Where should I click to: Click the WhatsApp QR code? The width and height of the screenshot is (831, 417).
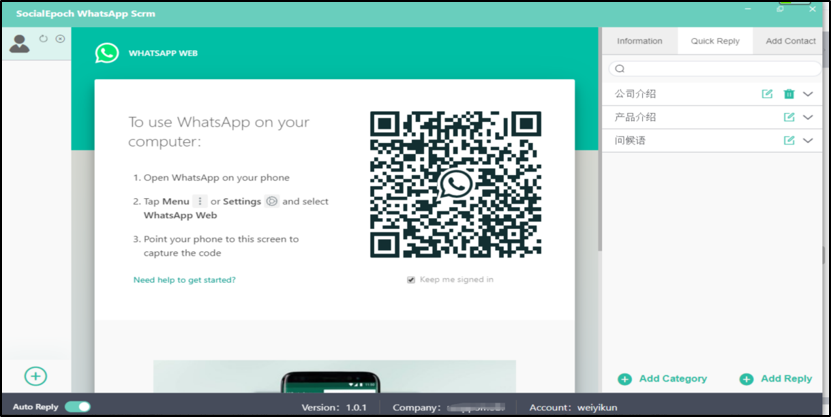click(x=456, y=184)
